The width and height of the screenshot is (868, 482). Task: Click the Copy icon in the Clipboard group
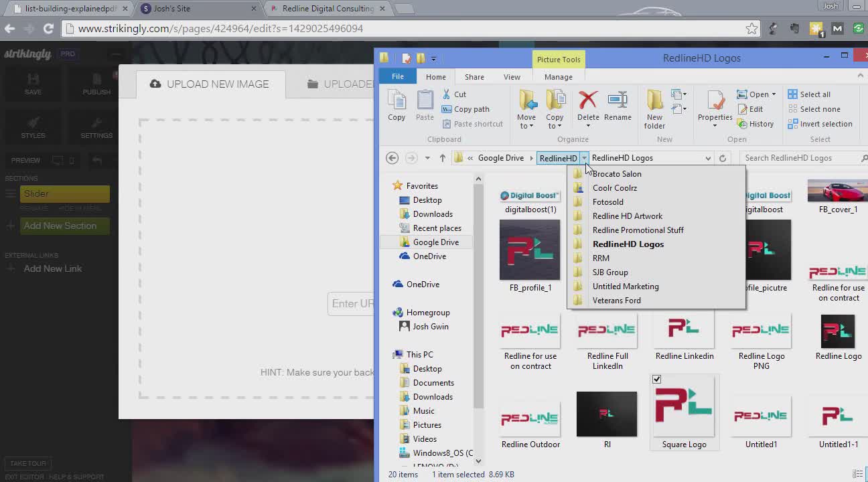[x=396, y=106]
